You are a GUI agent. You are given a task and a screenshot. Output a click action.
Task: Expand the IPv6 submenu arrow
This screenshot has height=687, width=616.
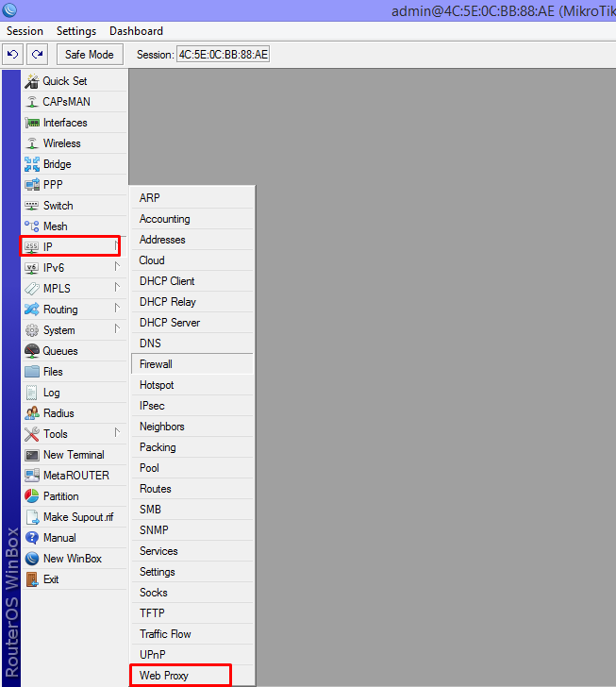(117, 266)
